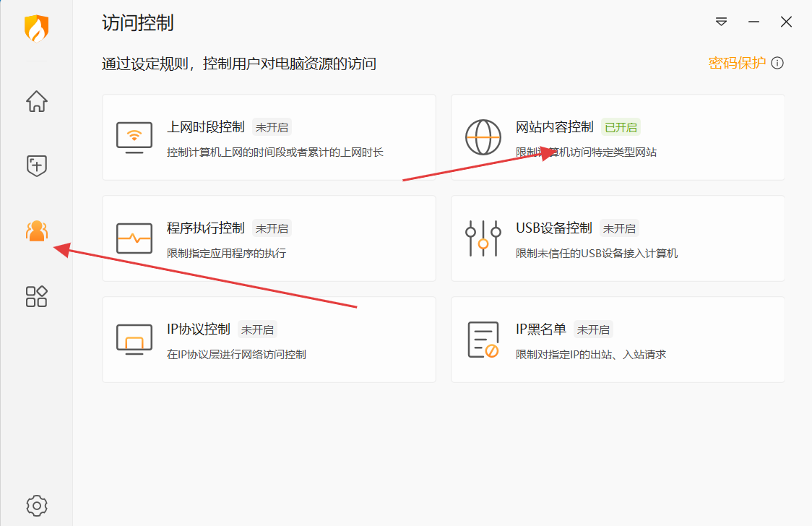Click the info icon beside 密码保护
The height and width of the screenshot is (526, 812).
(777, 63)
